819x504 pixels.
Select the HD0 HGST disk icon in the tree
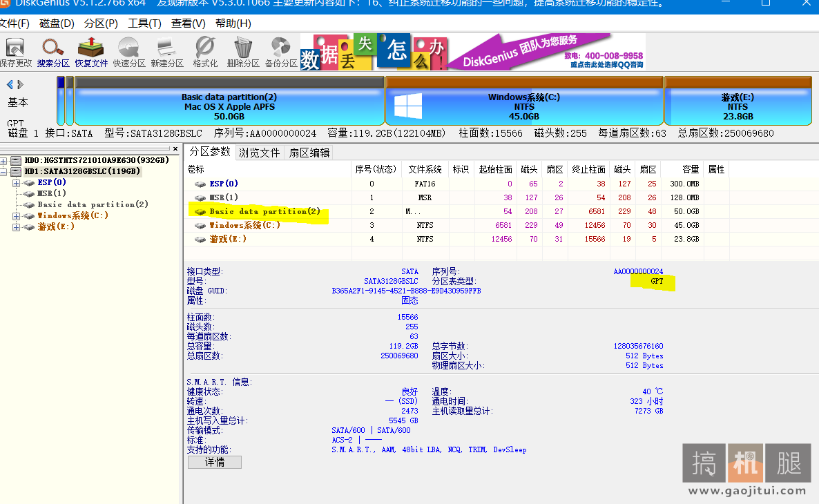pos(16,160)
